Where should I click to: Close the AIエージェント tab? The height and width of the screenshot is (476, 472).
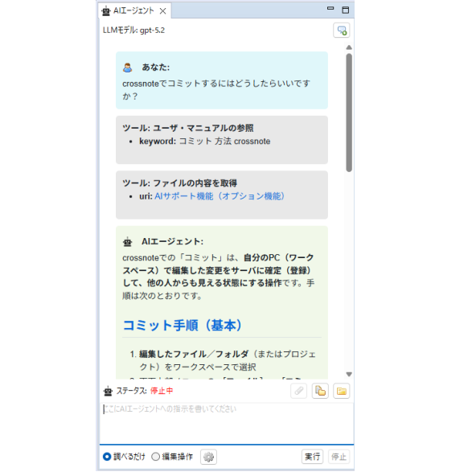(163, 11)
